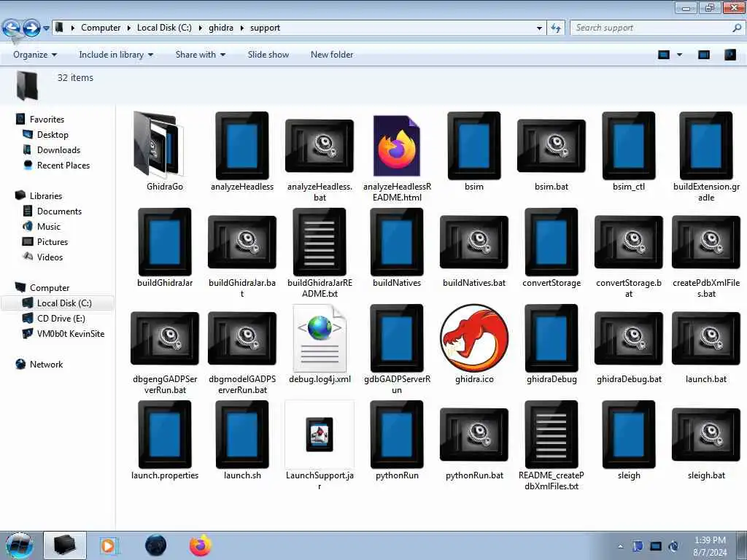
Task: Select the dbgengGADPServerRun.bat file icon
Action: [165, 338]
